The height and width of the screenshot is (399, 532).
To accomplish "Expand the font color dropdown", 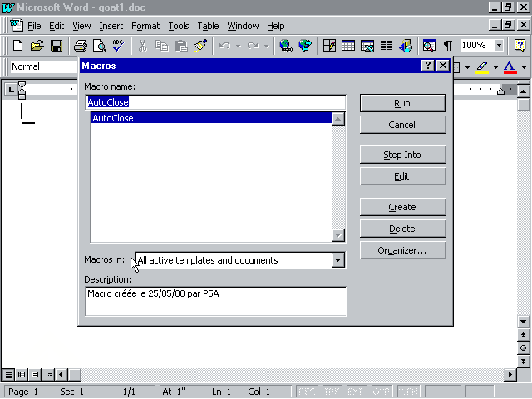I will (525, 67).
